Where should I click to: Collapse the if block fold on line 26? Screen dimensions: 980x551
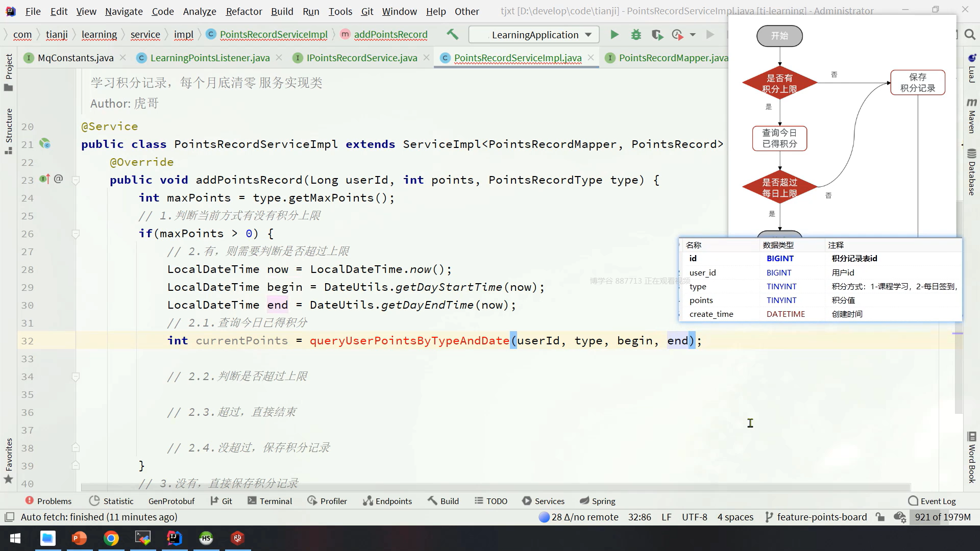[76, 234]
